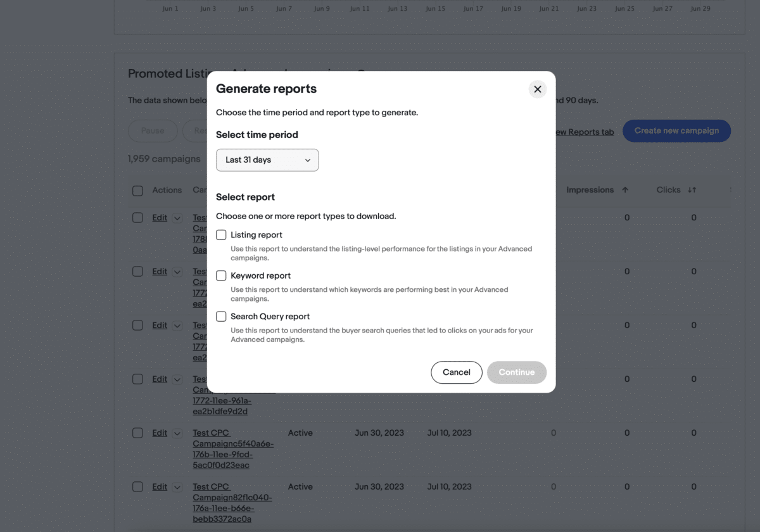Viewport: 760px width, 532px height.
Task: Open Test CPC Campaignc5f40a6e campaign link
Action: 233,449
